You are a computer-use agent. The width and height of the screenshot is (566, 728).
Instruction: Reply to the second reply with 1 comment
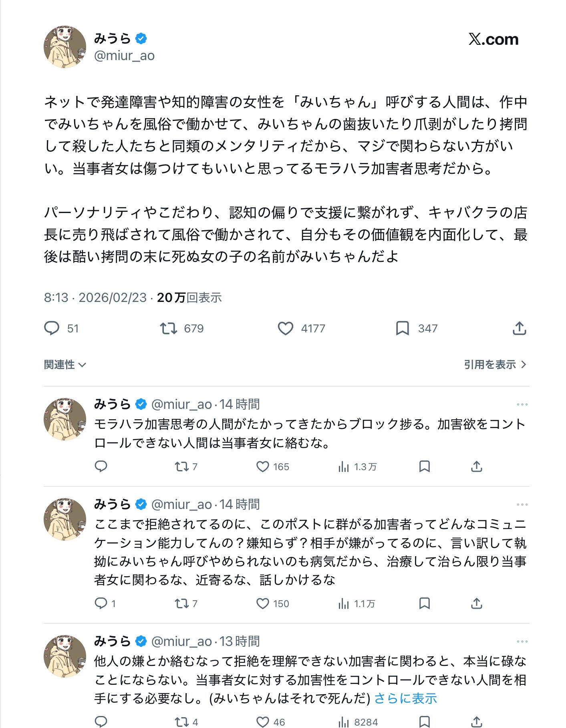click(101, 603)
